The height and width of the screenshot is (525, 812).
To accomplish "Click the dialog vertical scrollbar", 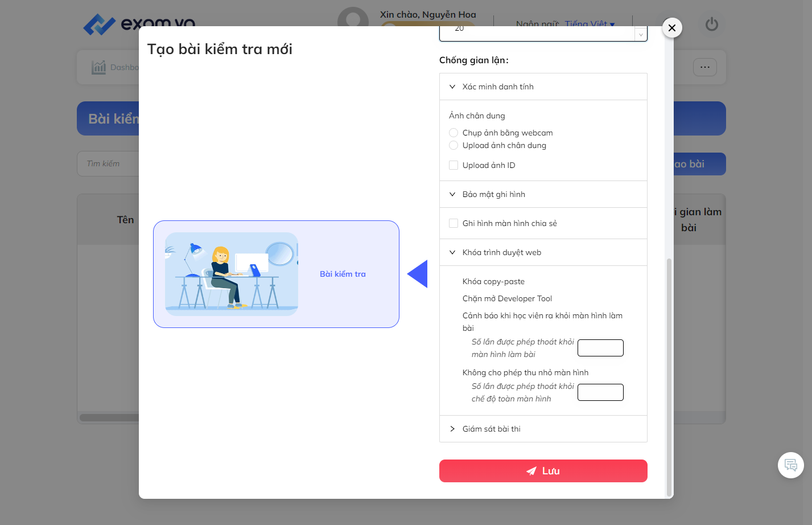I will coord(669,377).
